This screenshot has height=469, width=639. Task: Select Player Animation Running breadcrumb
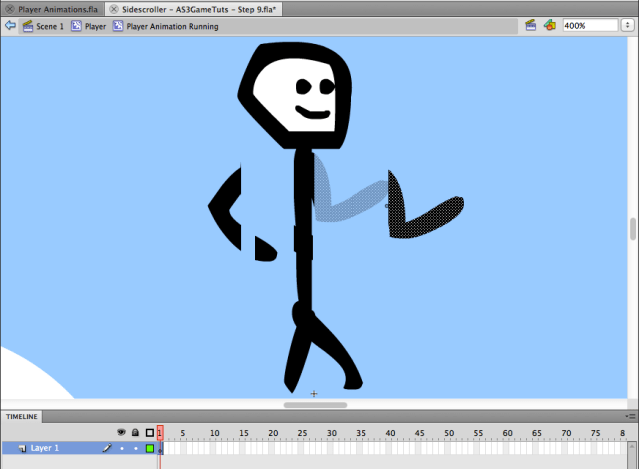point(172,26)
